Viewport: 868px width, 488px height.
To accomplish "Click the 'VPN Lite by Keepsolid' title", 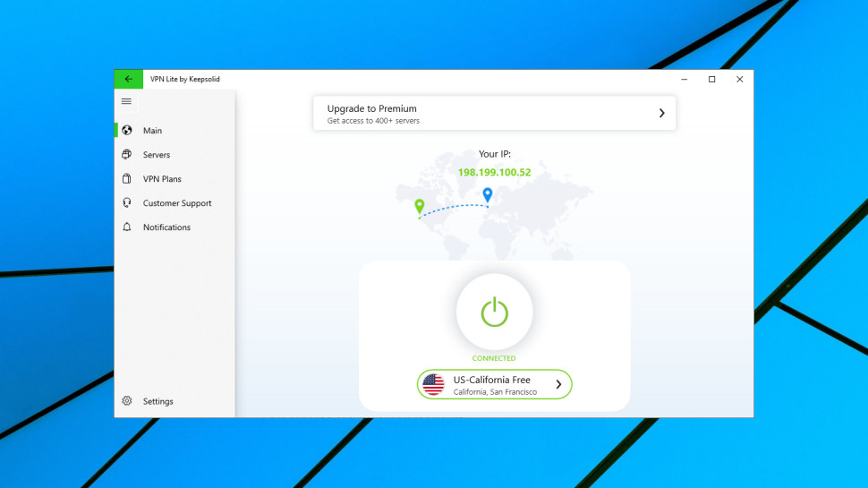I will [x=185, y=79].
